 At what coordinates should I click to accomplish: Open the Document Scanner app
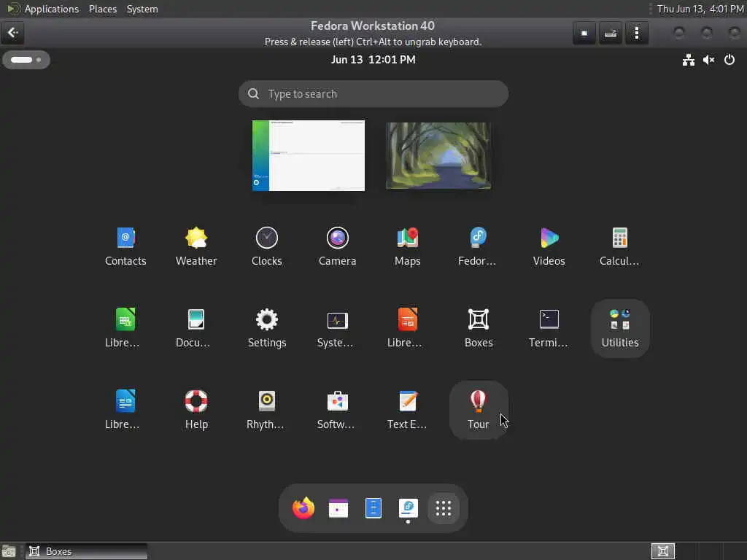196,329
